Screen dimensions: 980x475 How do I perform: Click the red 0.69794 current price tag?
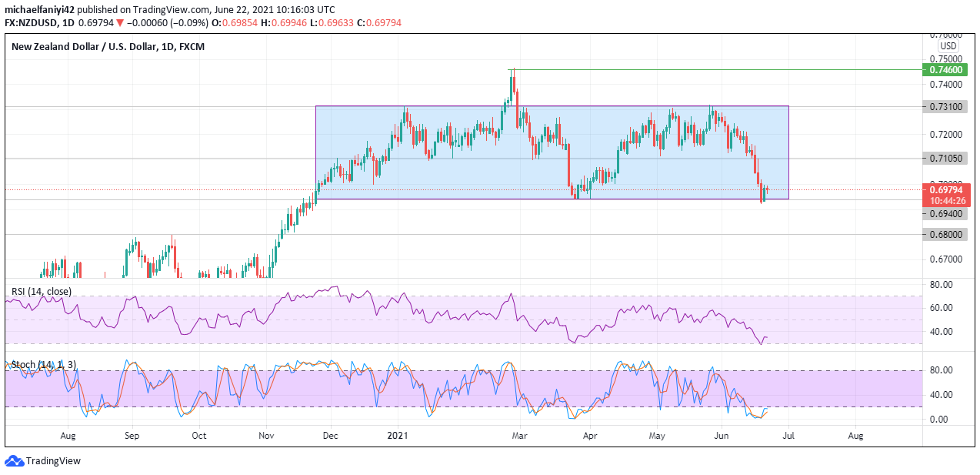click(945, 190)
